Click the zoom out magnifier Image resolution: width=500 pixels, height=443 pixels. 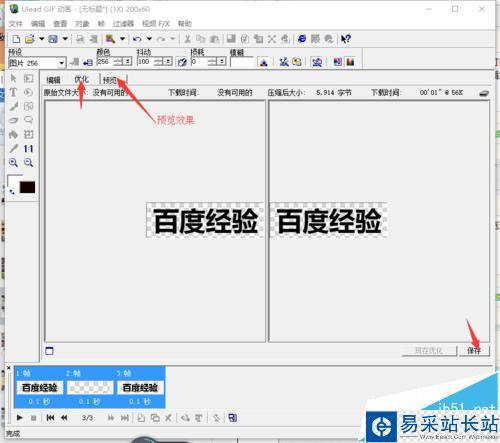[28, 163]
